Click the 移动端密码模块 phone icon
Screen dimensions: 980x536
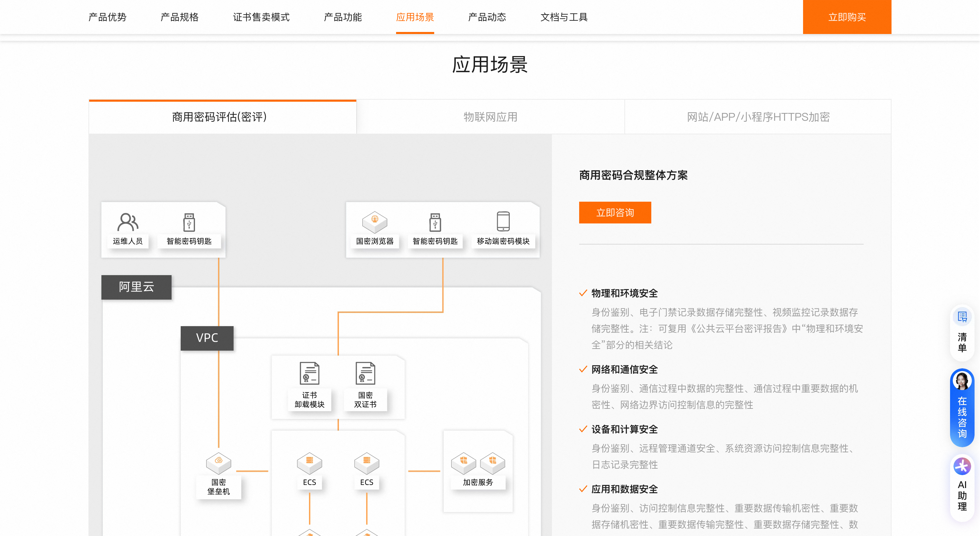503,221
